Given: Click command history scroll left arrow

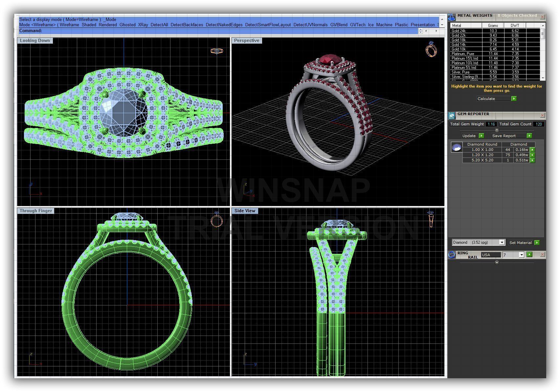Looking at the screenshot, I should click(426, 31).
